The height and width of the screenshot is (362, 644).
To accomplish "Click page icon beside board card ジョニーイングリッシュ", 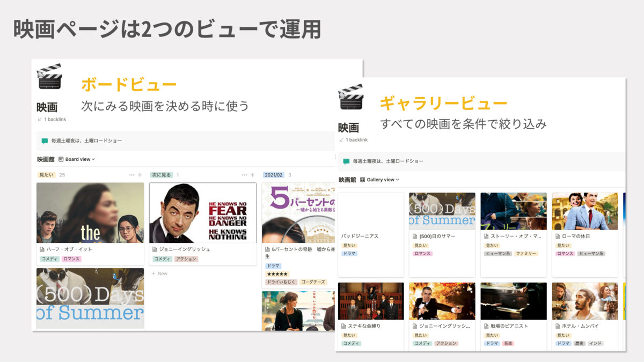I will pyautogui.click(x=155, y=249).
